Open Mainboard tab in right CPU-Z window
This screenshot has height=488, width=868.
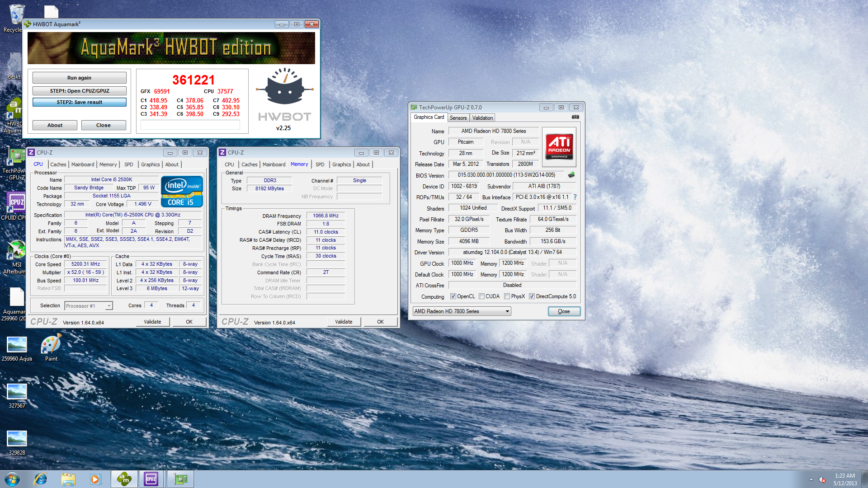[x=274, y=164]
